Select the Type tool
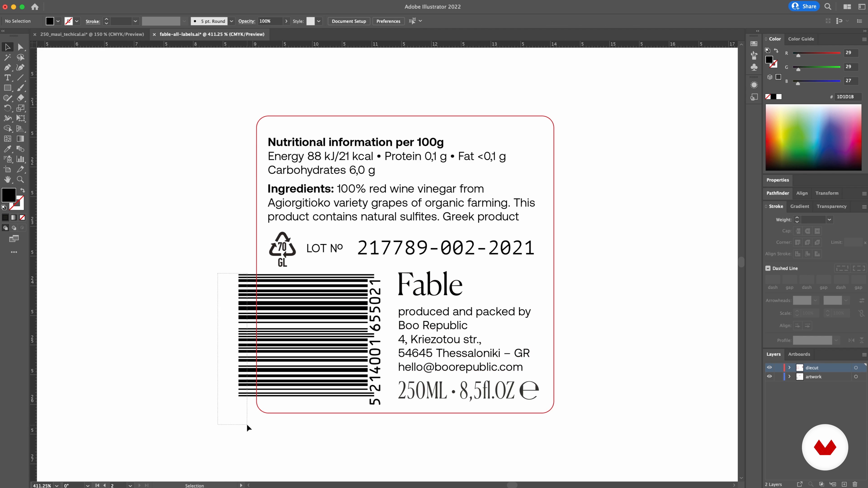Image resolution: width=868 pixels, height=488 pixels. click(7, 78)
